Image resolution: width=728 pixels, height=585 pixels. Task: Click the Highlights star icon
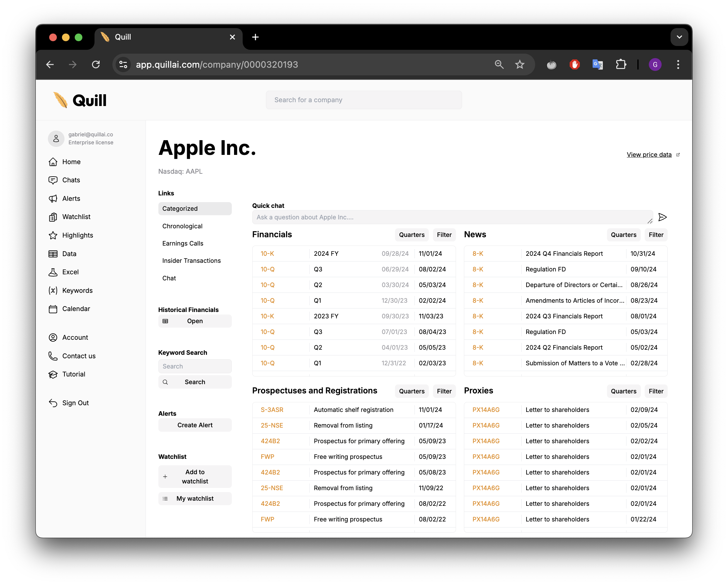(53, 235)
